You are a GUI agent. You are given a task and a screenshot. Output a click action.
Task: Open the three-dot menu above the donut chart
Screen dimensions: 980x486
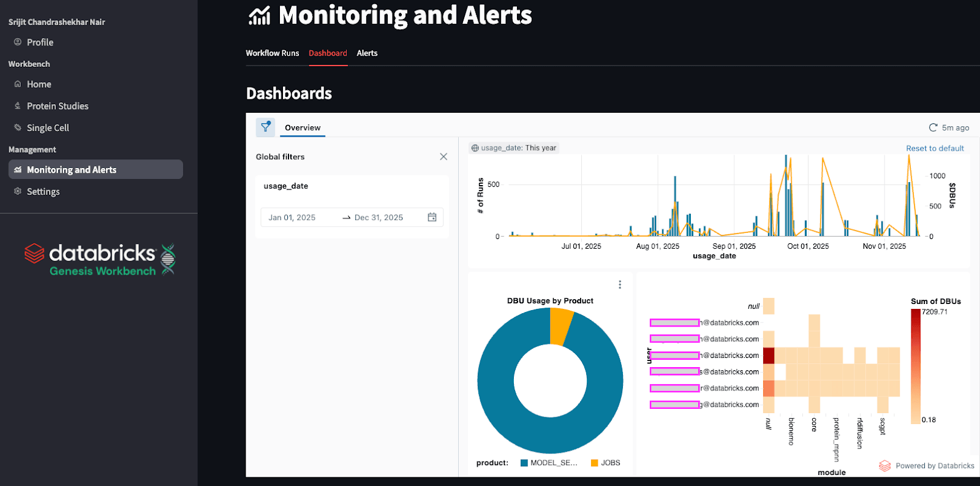(620, 284)
